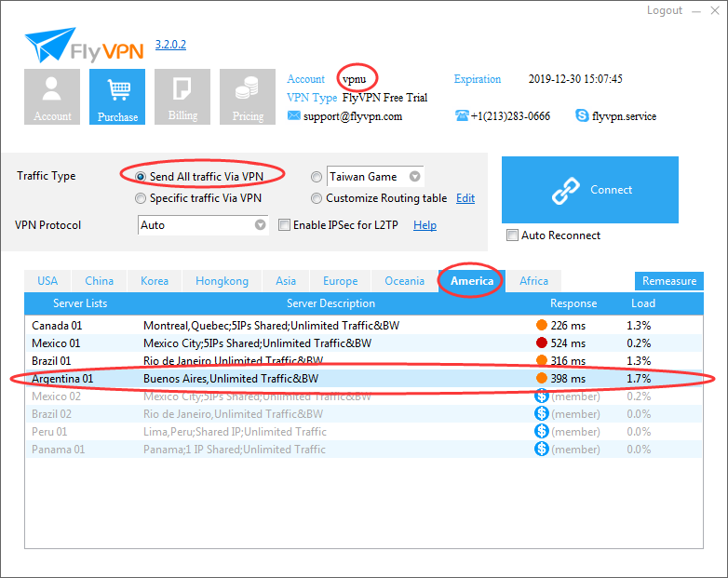
Task: Switch to the Oceania tab
Action: point(404,281)
